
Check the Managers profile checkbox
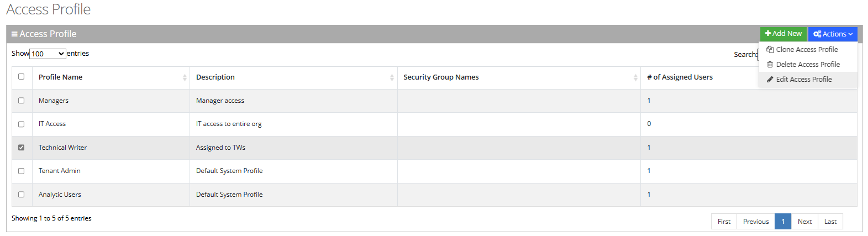click(x=21, y=101)
